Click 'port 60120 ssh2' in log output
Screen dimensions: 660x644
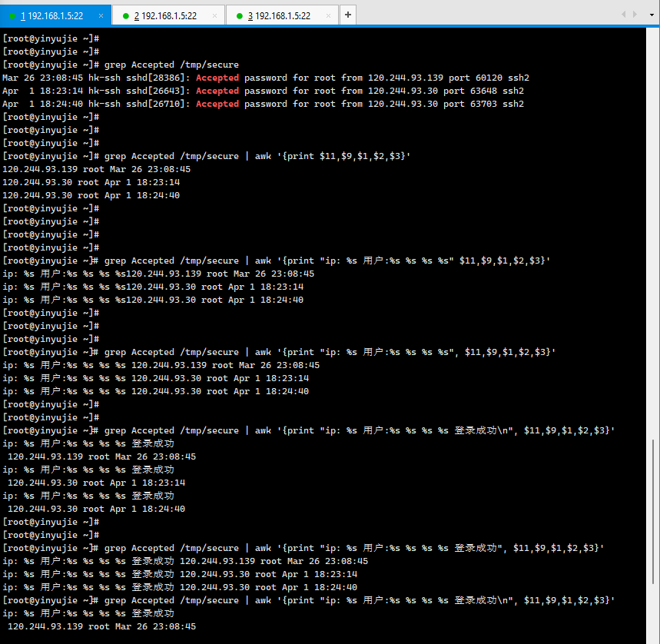point(489,78)
